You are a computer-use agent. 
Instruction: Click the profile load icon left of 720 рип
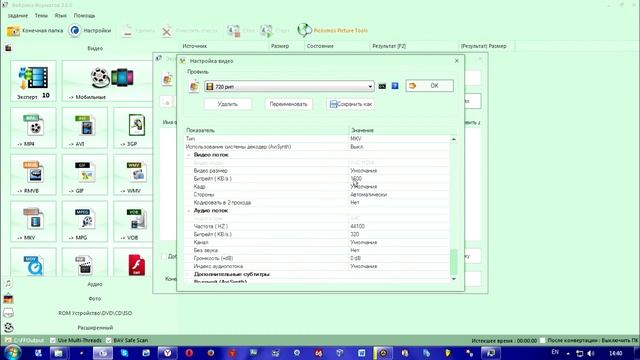point(194,87)
